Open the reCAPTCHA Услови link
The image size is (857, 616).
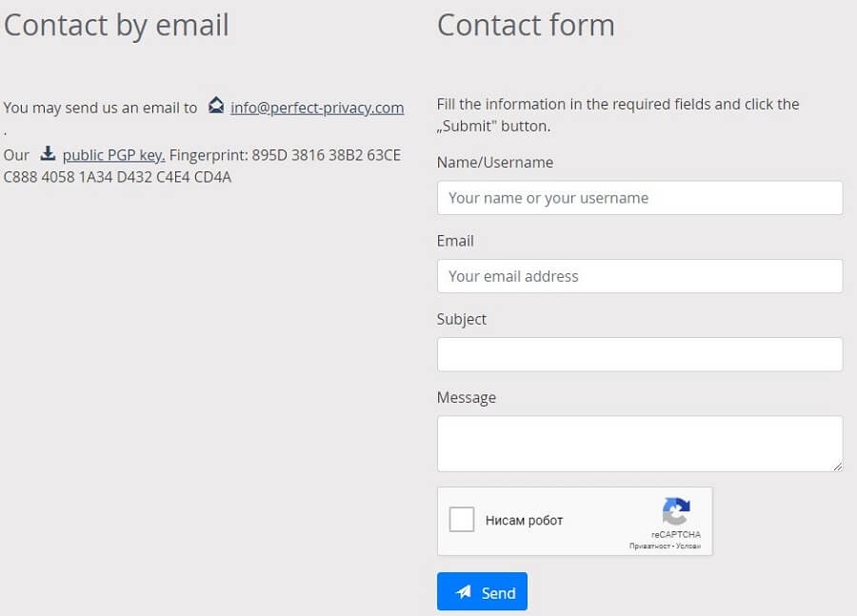(688, 546)
